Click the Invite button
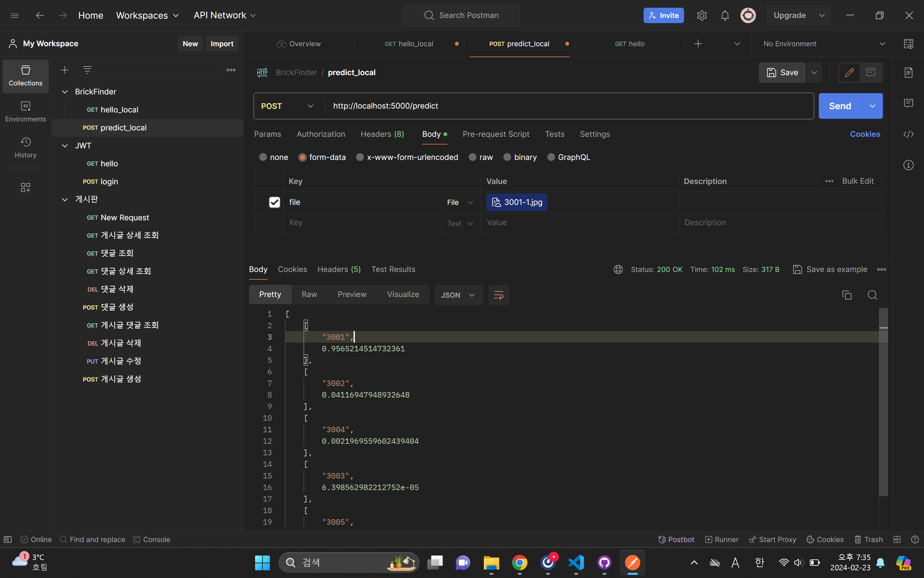This screenshot has width=924, height=578. point(663,15)
